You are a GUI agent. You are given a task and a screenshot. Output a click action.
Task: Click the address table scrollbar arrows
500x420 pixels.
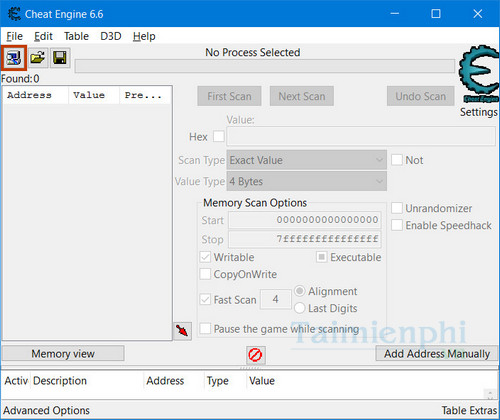coord(490,394)
